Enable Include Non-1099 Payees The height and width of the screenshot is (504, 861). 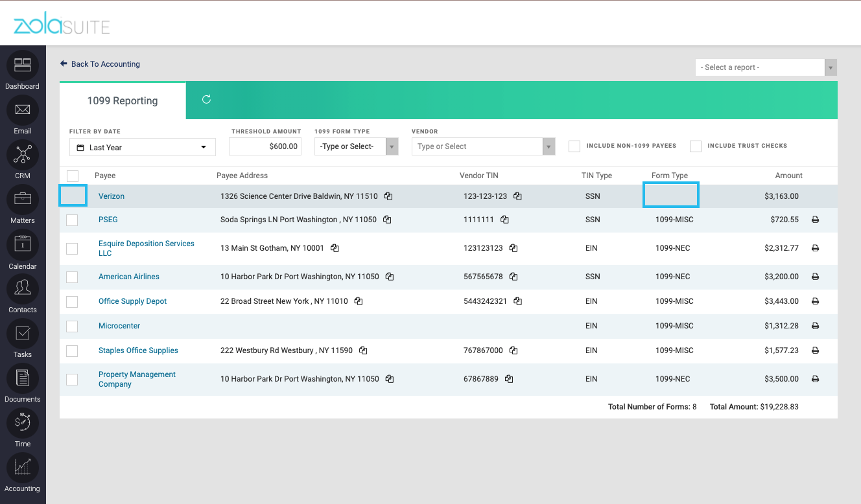point(574,146)
